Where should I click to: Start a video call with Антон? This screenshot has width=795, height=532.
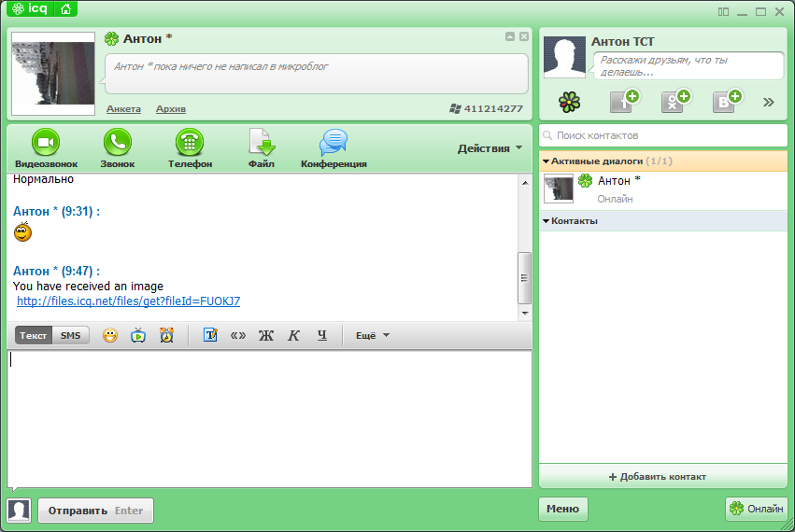coord(46,143)
